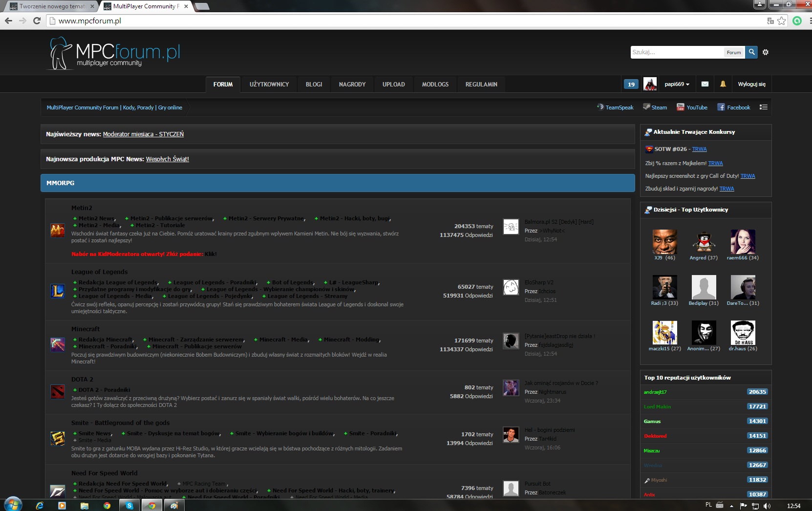Image resolution: width=812 pixels, height=511 pixels.
Task: Click the list view icon beside Facebook
Action: click(x=764, y=107)
